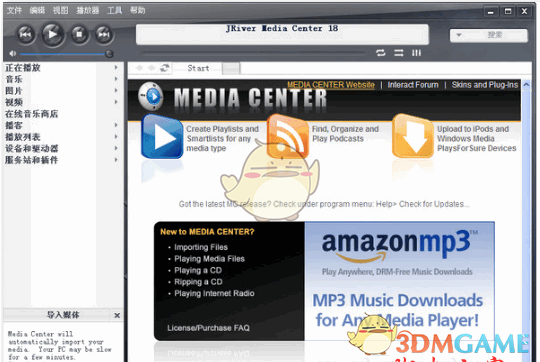The image size is (540, 362).
Task: Open the Importing Files help link
Action: [x=201, y=247]
